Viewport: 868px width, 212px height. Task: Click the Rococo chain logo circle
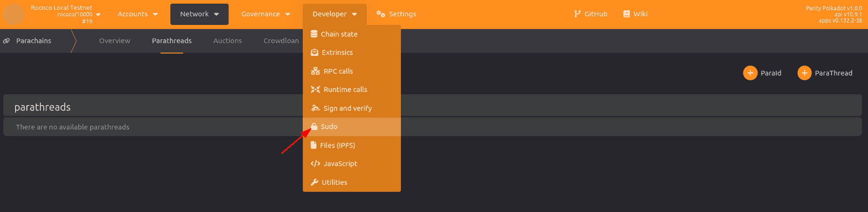click(x=13, y=14)
